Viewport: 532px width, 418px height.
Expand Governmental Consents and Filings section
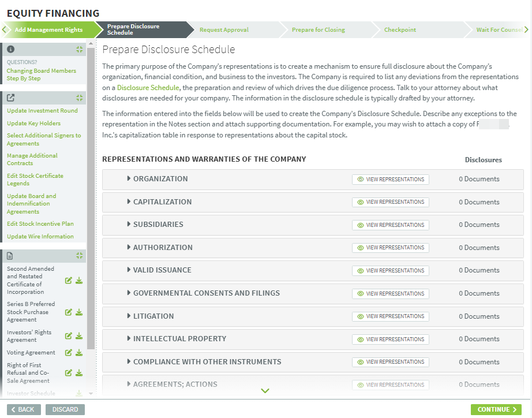tap(129, 293)
